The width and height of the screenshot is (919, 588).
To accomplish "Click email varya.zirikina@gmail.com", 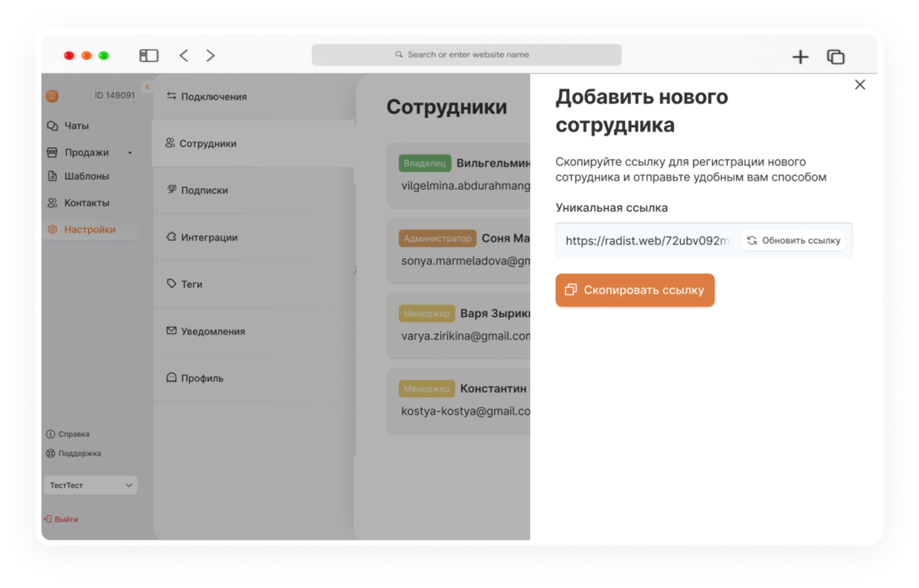I will 466,335.
